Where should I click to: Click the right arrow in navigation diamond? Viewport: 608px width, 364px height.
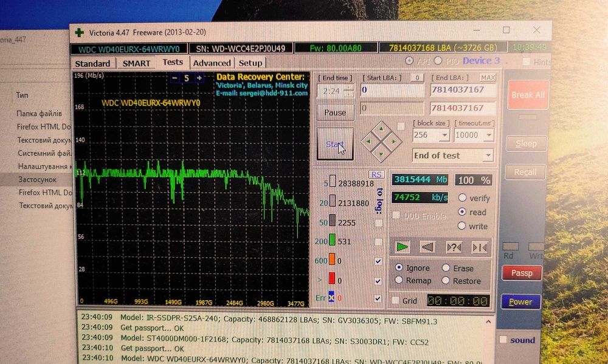coord(393,142)
